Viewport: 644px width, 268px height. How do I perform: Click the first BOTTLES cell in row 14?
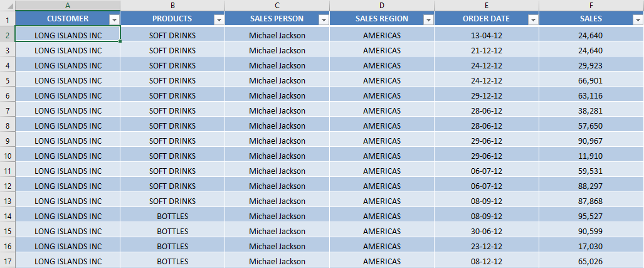coord(172,216)
